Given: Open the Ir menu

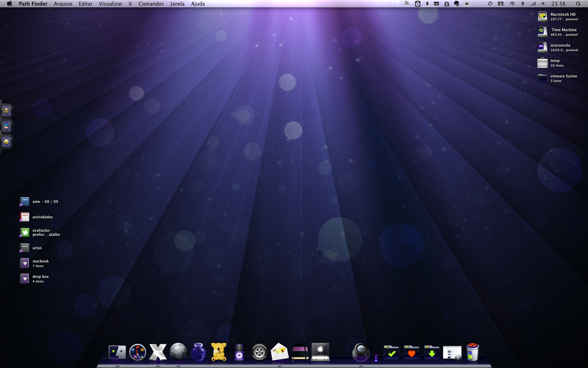Looking at the screenshot, I should pyautogui.click(x=131, y=4).
